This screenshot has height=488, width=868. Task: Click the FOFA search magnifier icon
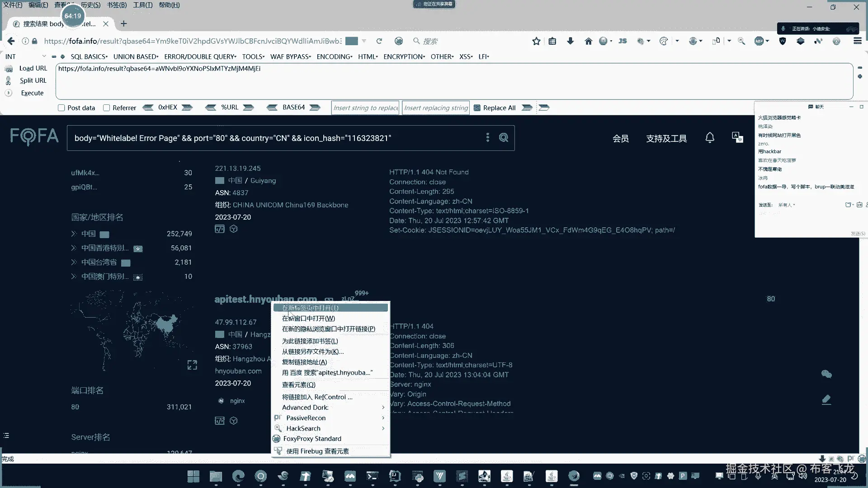pos(503,138)
